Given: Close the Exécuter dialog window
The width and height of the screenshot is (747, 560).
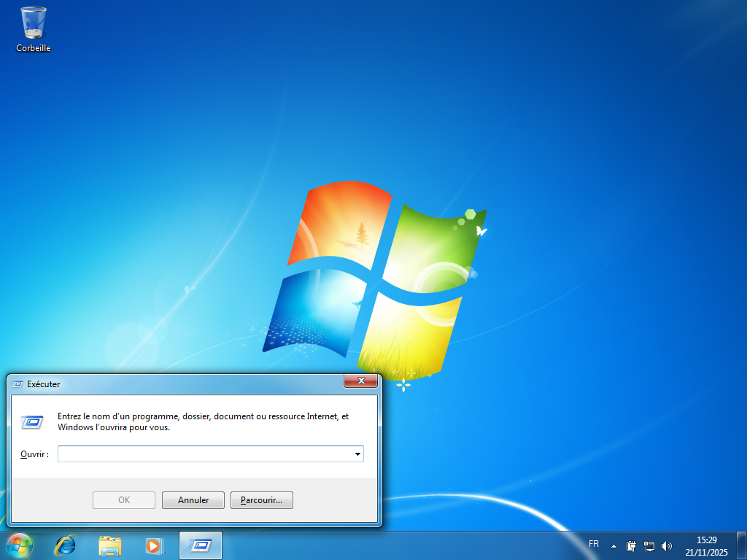Looking at the screenshot, I should [x=361, y=381].
